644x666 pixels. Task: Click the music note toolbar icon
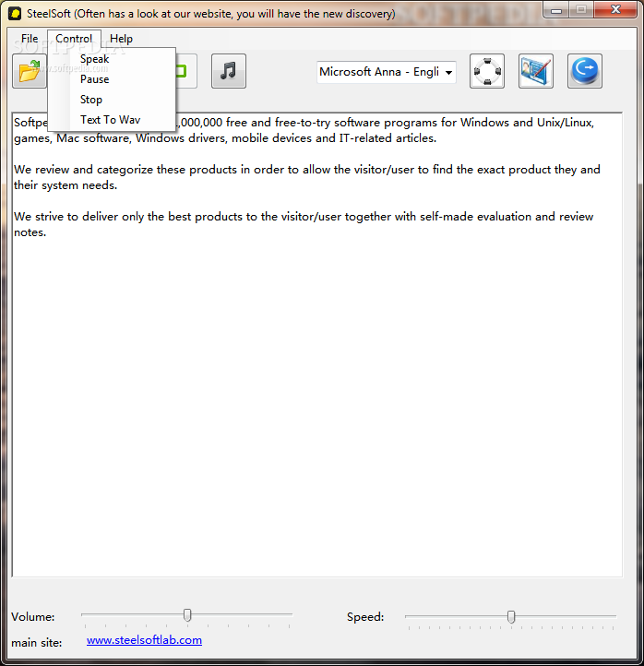pos(229,71)
